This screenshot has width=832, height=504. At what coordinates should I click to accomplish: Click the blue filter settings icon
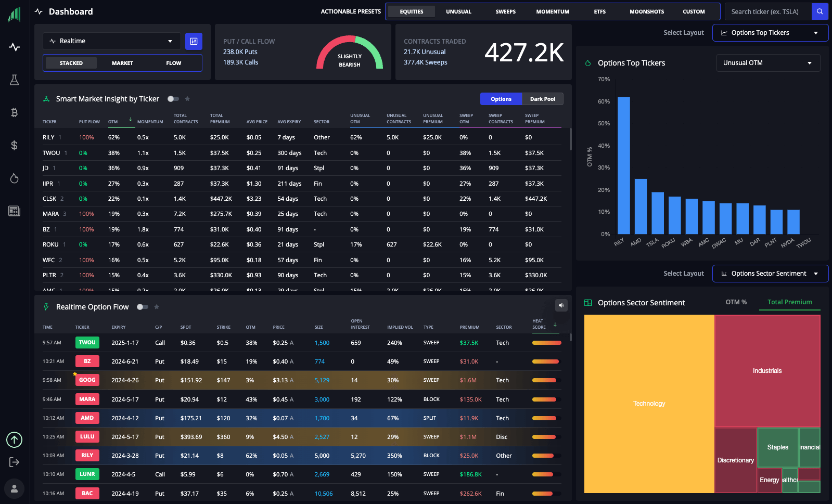tap(194, 41)
